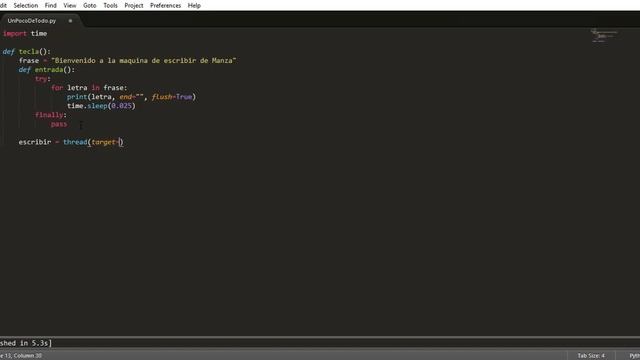Click the 'import time' line

25,33
